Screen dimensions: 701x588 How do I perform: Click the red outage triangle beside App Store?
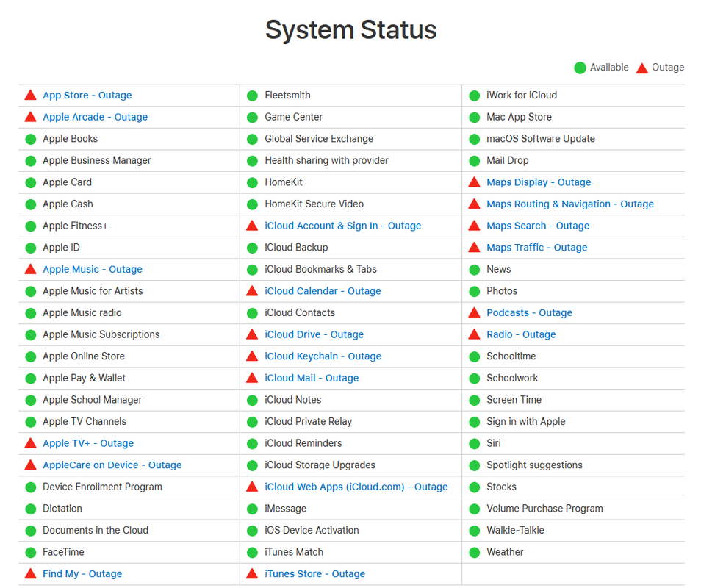click(x=30, y=96)
